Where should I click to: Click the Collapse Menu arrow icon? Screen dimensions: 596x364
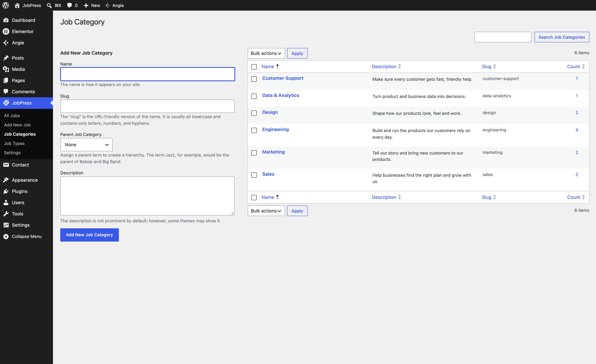pos(6,236)
